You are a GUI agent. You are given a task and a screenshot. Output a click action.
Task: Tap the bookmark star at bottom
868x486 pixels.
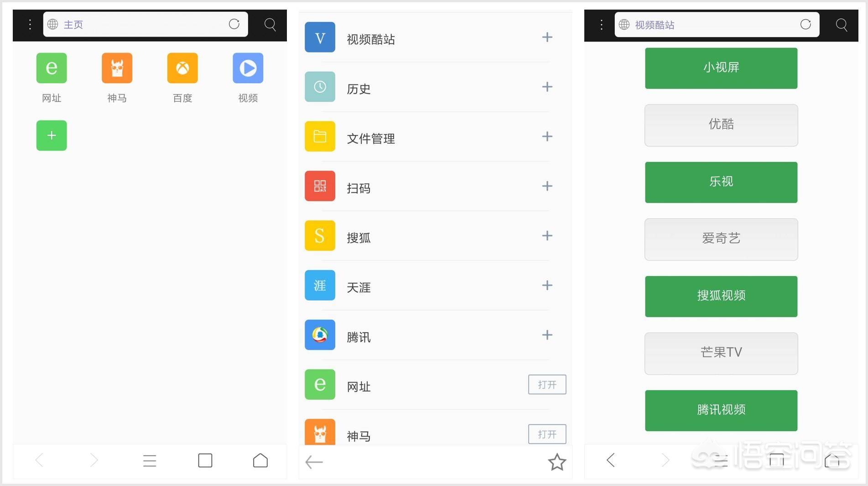pyautogui.click(x=557, y=462)
